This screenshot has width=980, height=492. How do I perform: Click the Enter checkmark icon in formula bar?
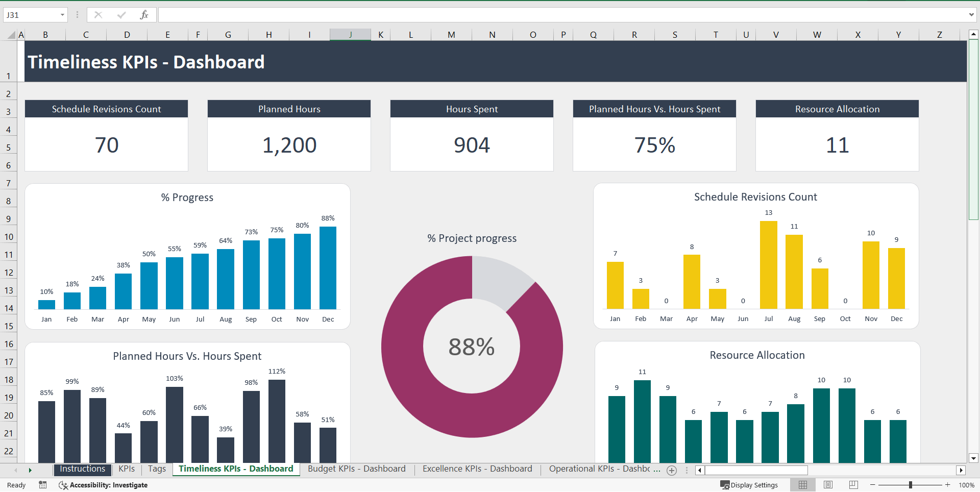pos(121,15)
